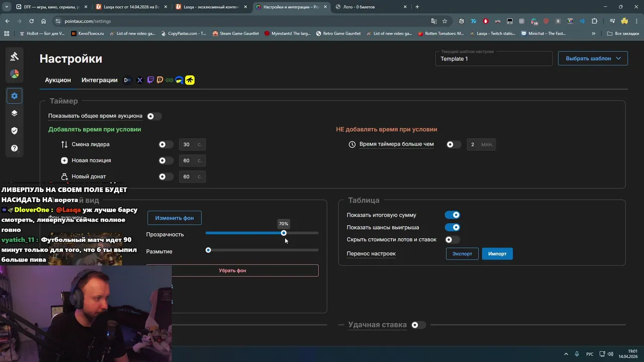Image resolution: width=644 pixels, height=362 pixels.
Task: Open the taskbar volume icon
Action: click(611, 354)
